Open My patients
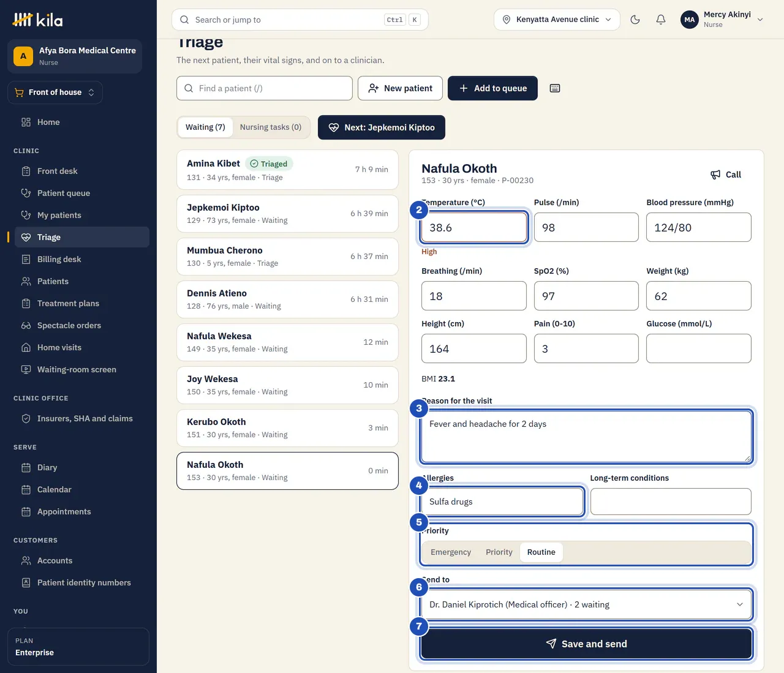The image size is (784, 673). (78, 215)
